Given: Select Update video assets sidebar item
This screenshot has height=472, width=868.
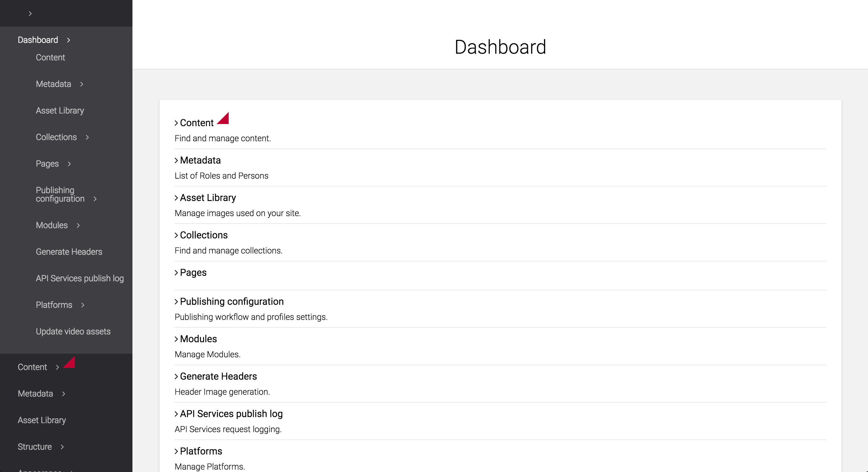Looking at the screenshot, I should click(73, 331).
